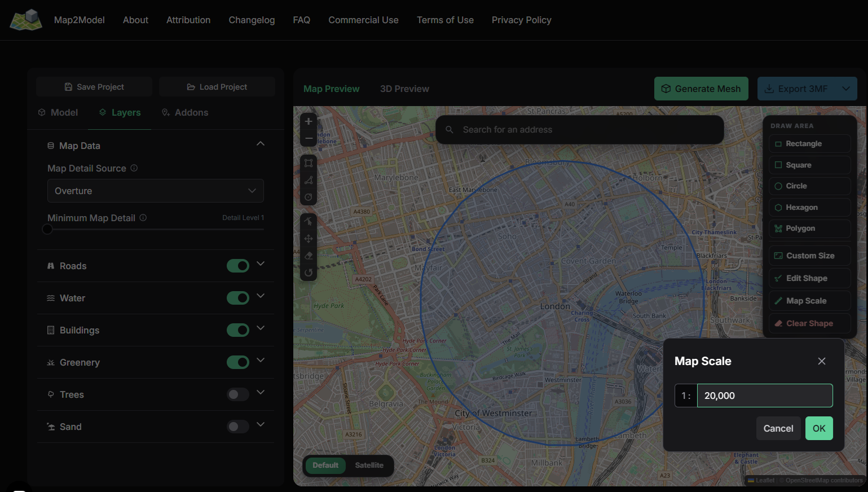Collapse the Map Data section
Screen dimensions: 868x492
[x=261, y=144]
